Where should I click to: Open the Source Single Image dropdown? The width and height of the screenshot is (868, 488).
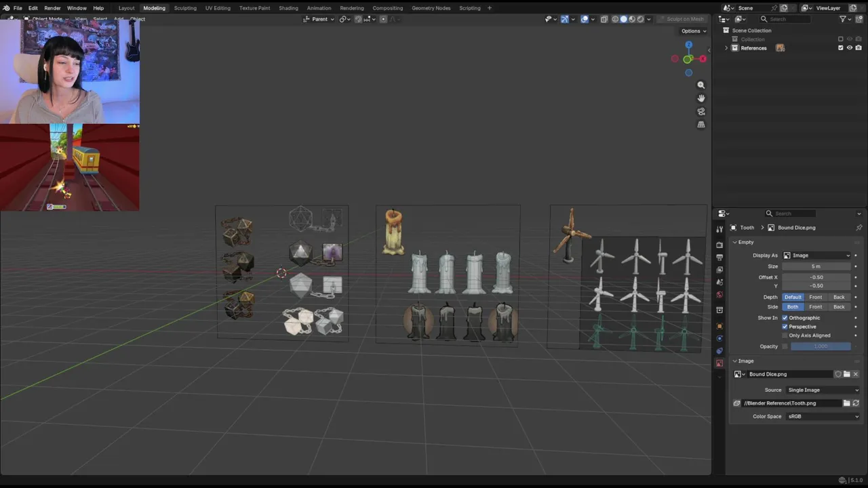(822, 390)
